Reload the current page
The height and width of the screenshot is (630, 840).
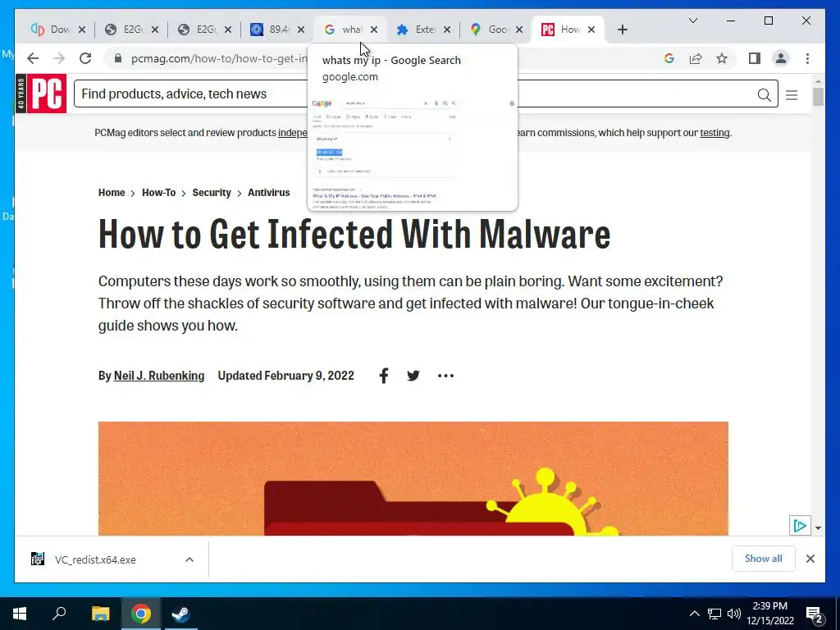point(85,58)
